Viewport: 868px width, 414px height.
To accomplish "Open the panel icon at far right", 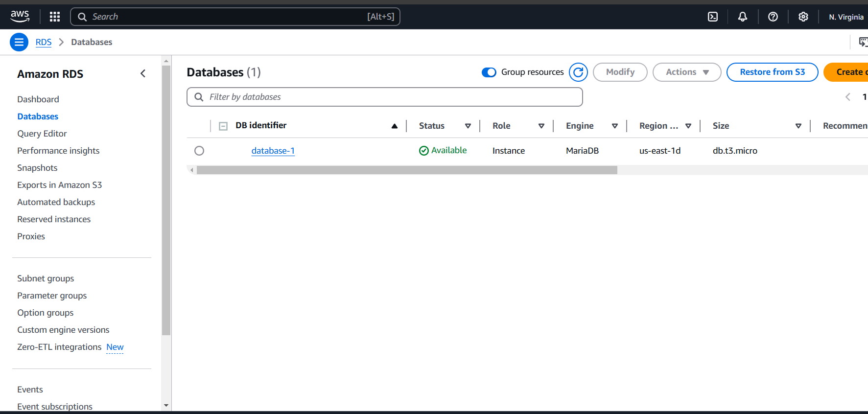I will tap(864, 42).
